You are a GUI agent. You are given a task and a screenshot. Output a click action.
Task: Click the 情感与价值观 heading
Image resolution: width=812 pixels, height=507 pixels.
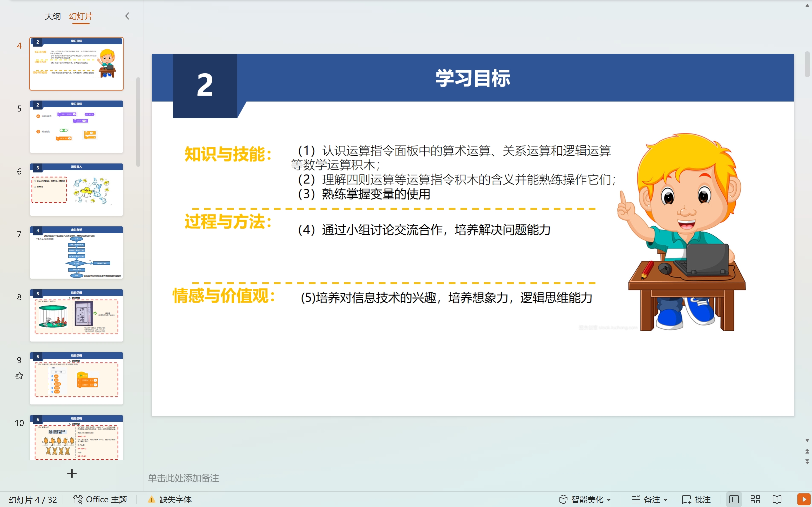224,296
